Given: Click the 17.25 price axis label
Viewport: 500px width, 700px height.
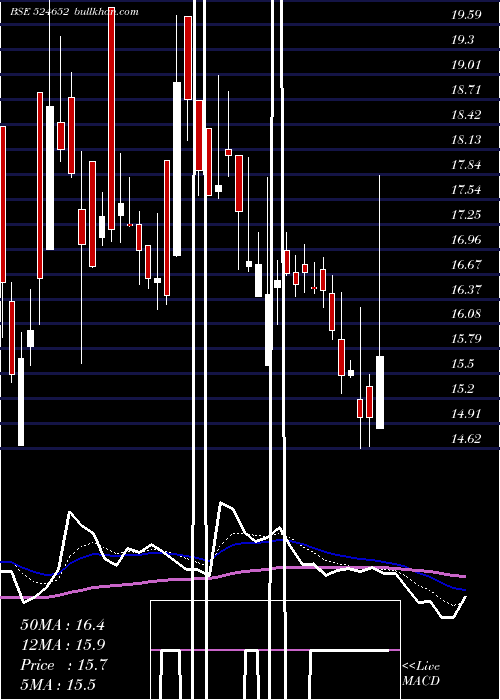Looking at the screenshot, I should 466,215.
